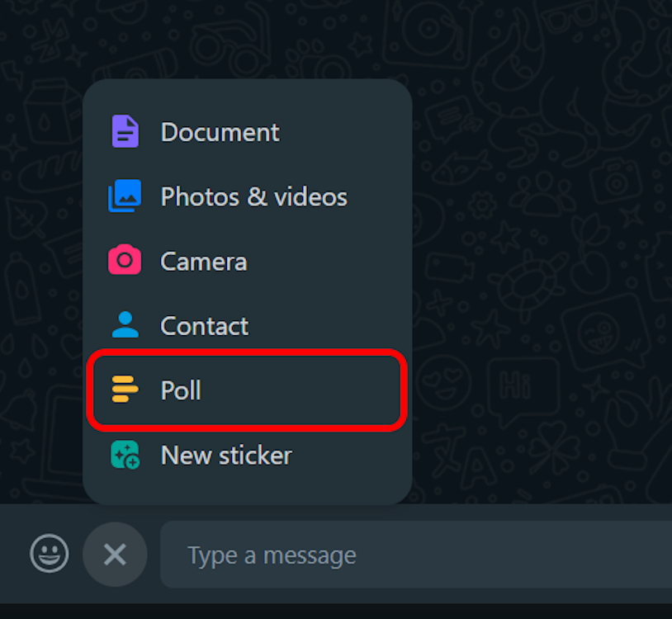This screenshot has width=672, height=619.
Task: Select the Document attachment icon
Action: [124, 131]
